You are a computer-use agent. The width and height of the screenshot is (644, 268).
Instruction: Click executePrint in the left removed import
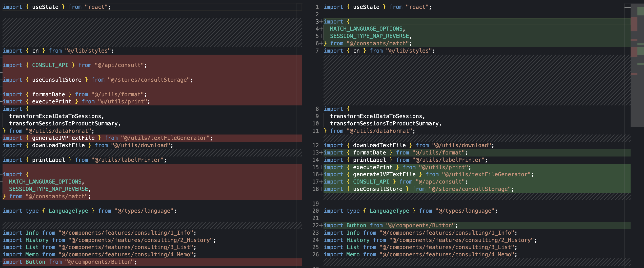(x=52, y=102)
